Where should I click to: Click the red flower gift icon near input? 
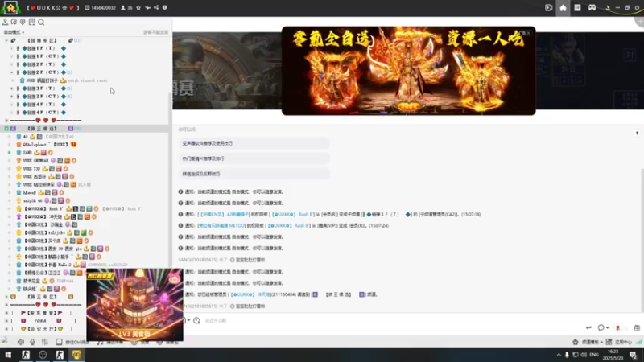tap(617, 327)
